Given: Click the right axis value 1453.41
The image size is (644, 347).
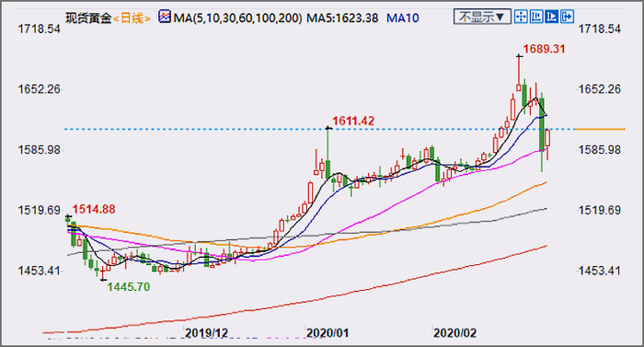Looking at the screenshot, I should click(600, 271).
